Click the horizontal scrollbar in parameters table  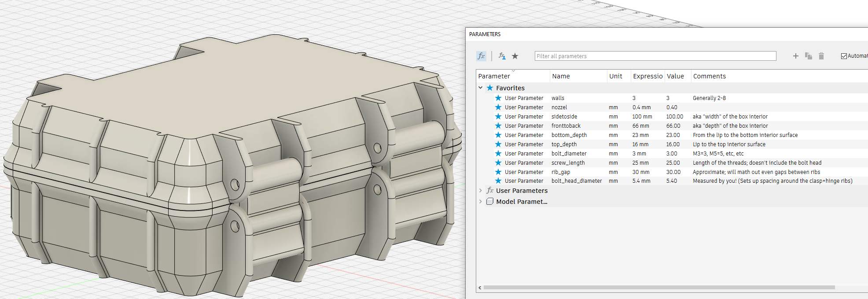pos(658,288)
